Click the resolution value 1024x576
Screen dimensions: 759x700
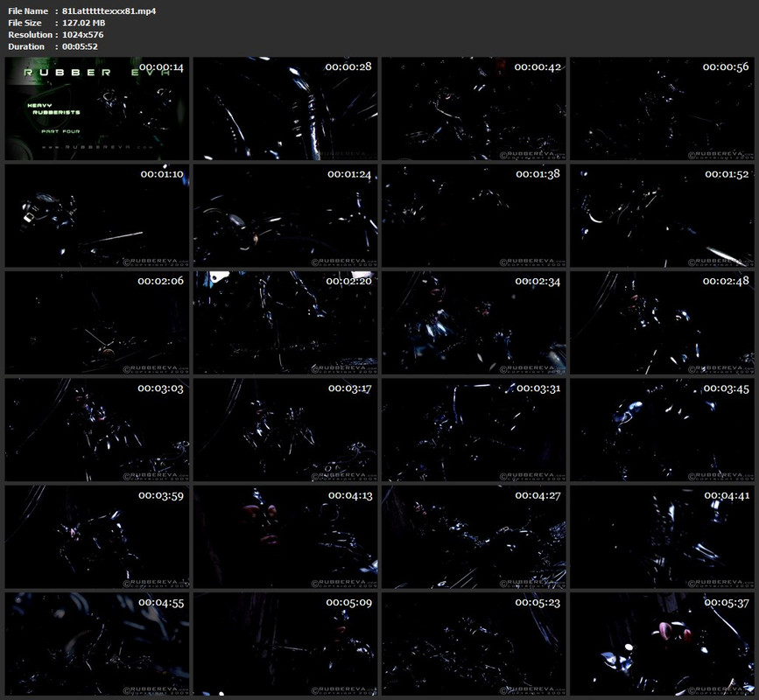[x=83, y=35]
